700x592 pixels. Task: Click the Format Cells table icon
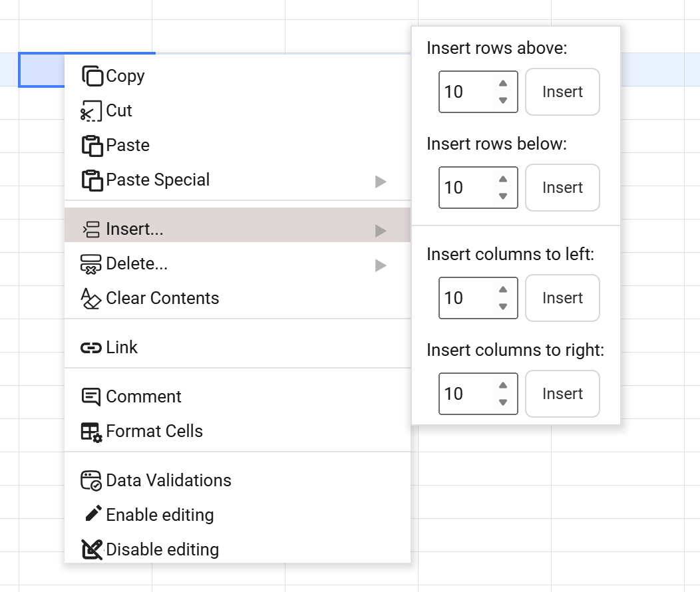(91, 432)
